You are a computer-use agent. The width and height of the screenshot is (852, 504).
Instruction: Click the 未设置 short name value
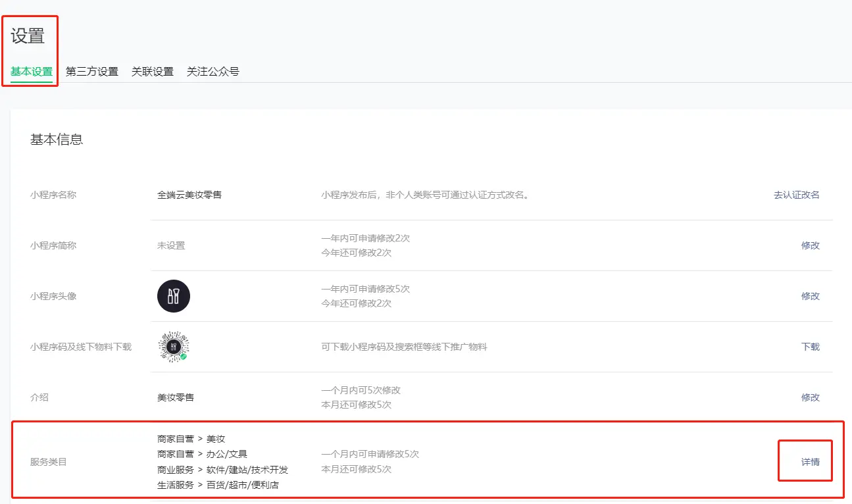pyautogui.click(x=171, y=245)
